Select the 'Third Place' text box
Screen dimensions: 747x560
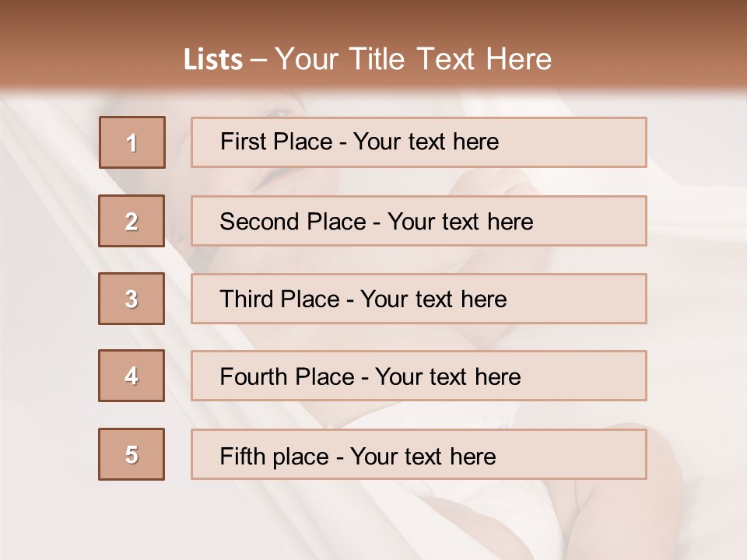click(419, 299)
